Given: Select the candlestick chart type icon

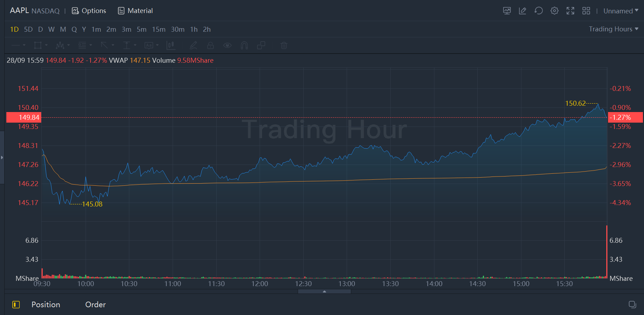Looking at the screenshot, I should (171, 45).
